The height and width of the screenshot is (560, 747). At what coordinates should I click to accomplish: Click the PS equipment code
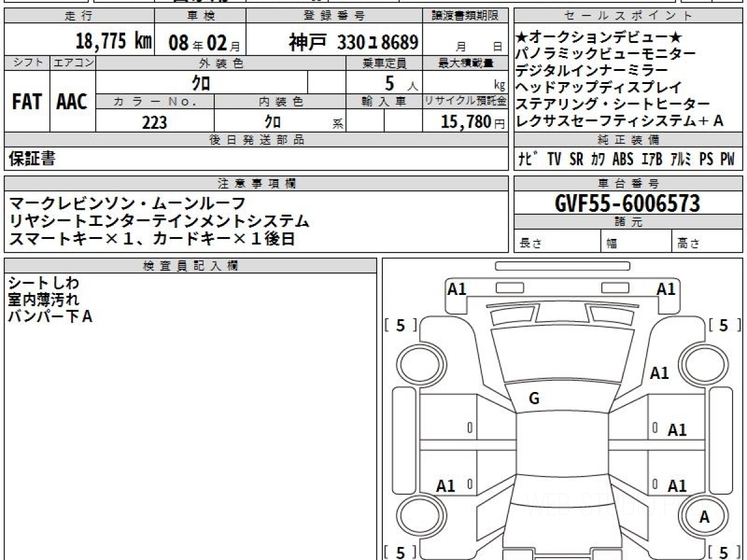707,159
